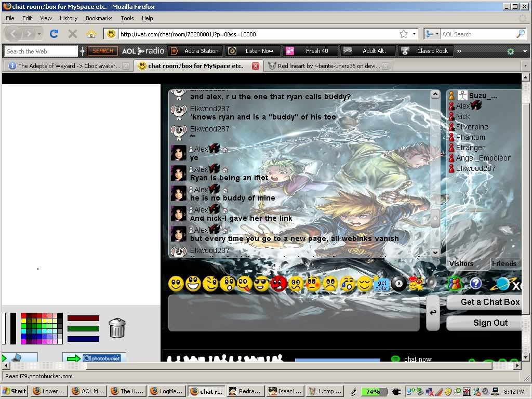Image resolution: width=532 pixels, height=399 pixels.
Task: Click the 8-ball icon
Action: [x=398, y=284]
